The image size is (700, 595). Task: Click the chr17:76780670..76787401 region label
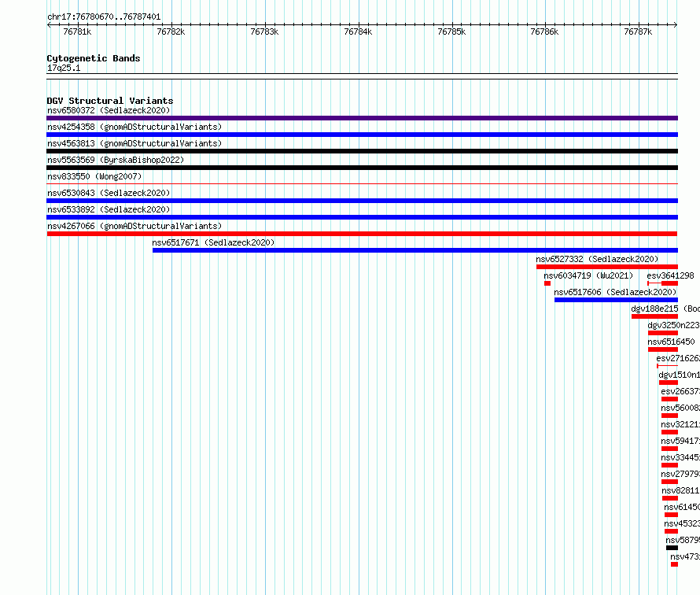click(x=104, y=17)
